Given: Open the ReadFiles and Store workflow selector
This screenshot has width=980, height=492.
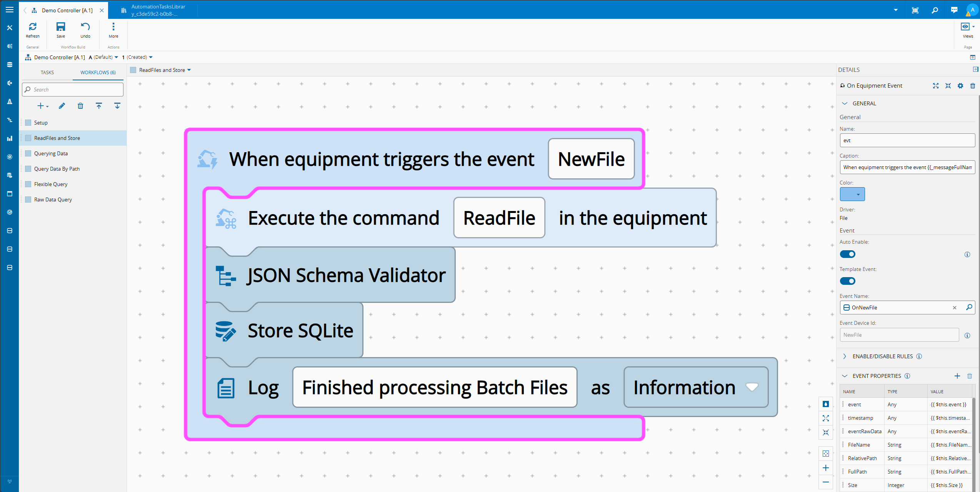Looking at the screenshot, I should coord(189,70).
